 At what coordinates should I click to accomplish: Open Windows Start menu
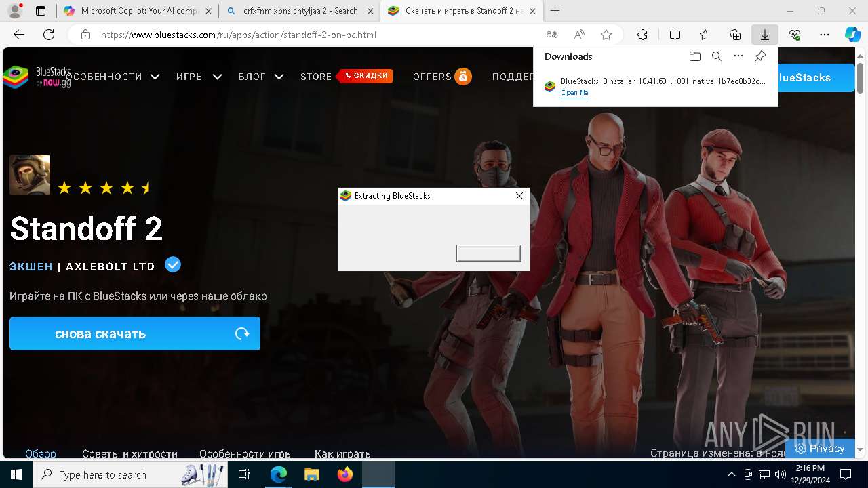coord(16,474)
